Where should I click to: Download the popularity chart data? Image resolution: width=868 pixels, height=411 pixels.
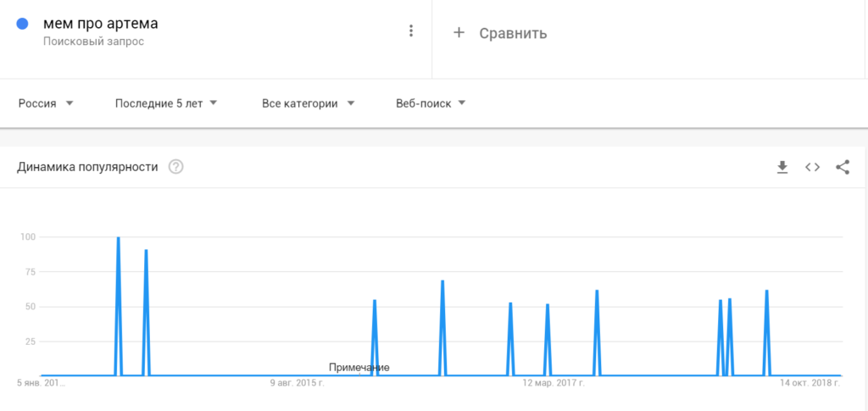click(x=782, y=167)
